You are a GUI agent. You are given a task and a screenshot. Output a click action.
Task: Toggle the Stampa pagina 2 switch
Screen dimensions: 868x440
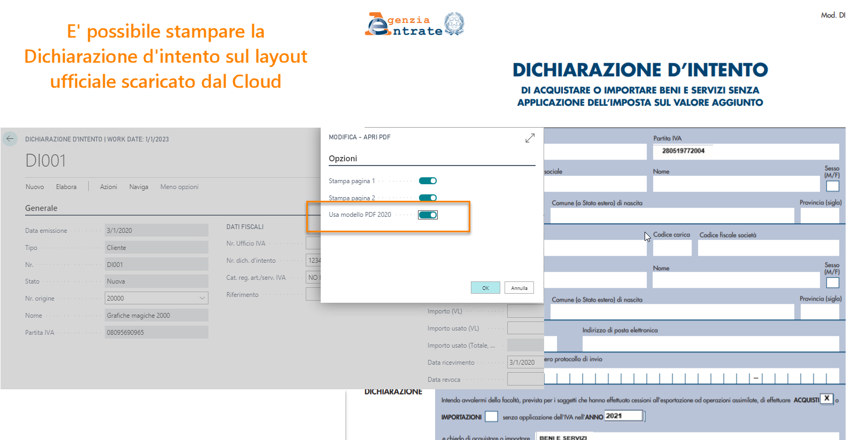click(x=428, y=198)
